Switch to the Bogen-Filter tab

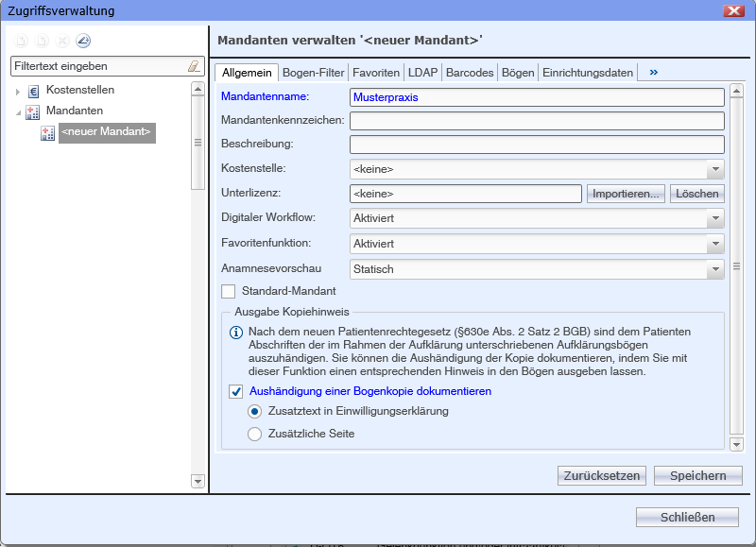[313, 72]
